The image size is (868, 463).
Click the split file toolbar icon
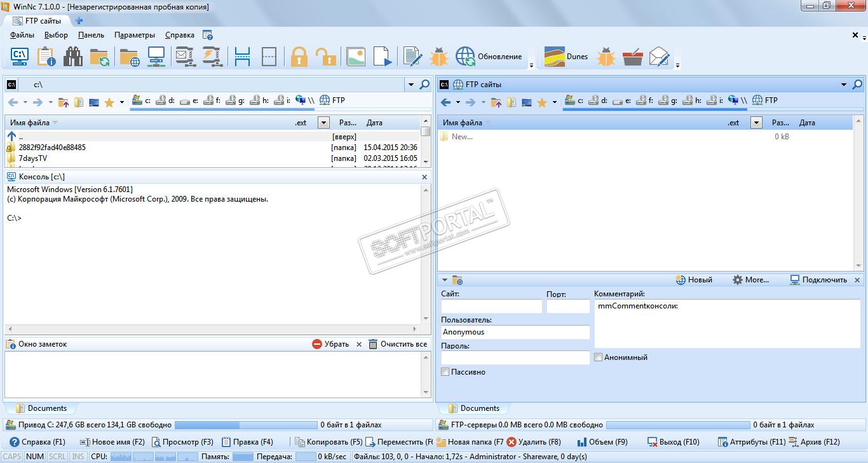pos(242,57)
